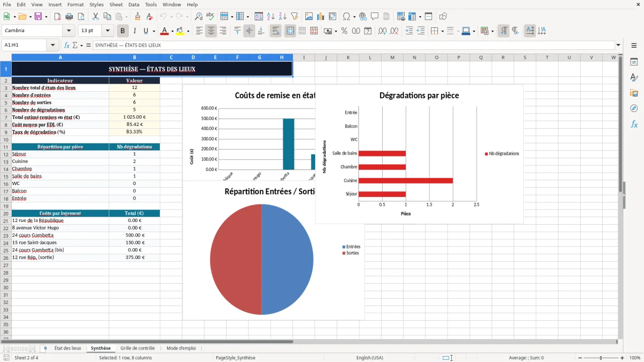Add a decimal place

coord(382,31)
